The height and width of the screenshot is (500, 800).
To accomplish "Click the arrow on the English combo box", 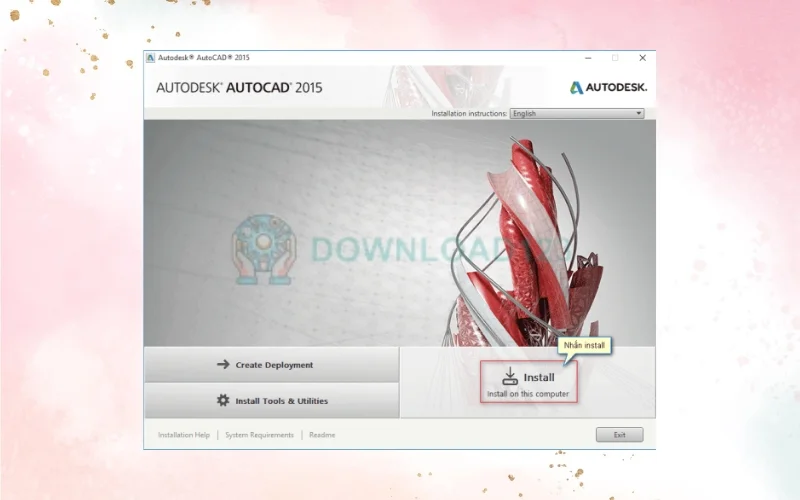I will [639, 113].
